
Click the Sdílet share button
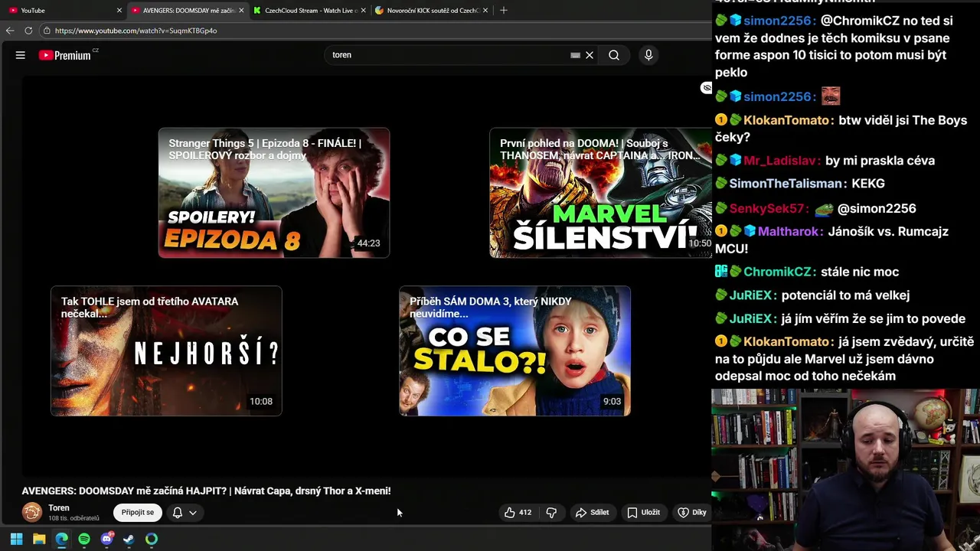click(592, 513)
